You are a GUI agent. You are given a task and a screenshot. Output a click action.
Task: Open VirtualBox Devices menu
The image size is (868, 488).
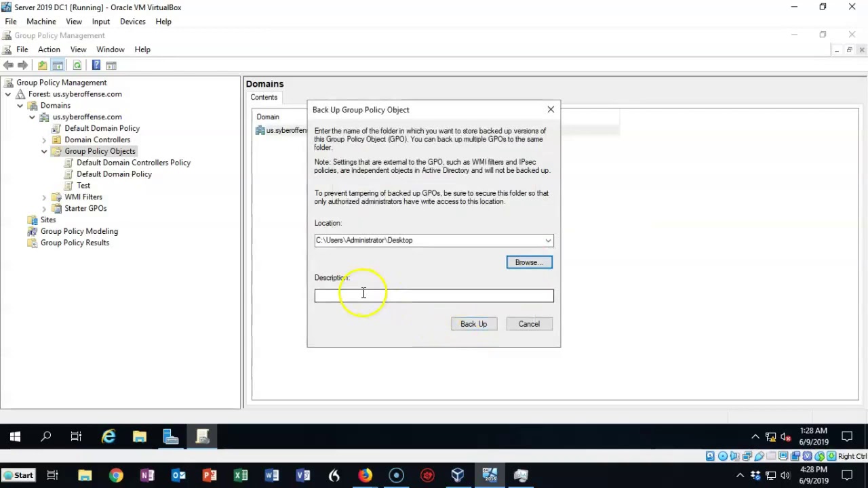click(x=132, y=22)
